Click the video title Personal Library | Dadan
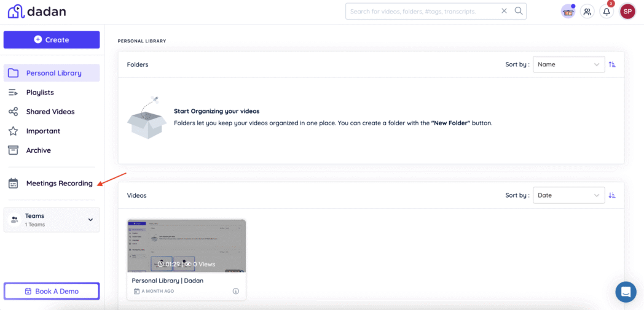Image resolution: width=644 pixels, height=310 pixels. (168, 281)
